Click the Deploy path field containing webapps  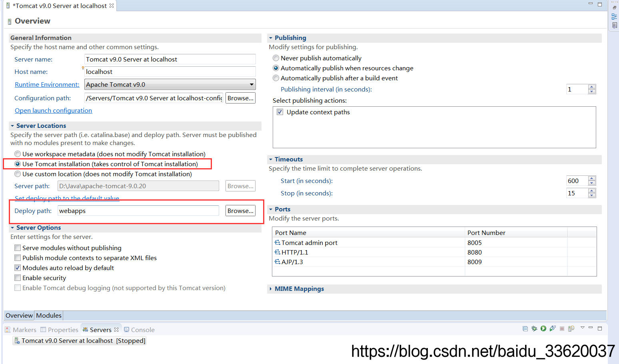[x=138, y=211]
